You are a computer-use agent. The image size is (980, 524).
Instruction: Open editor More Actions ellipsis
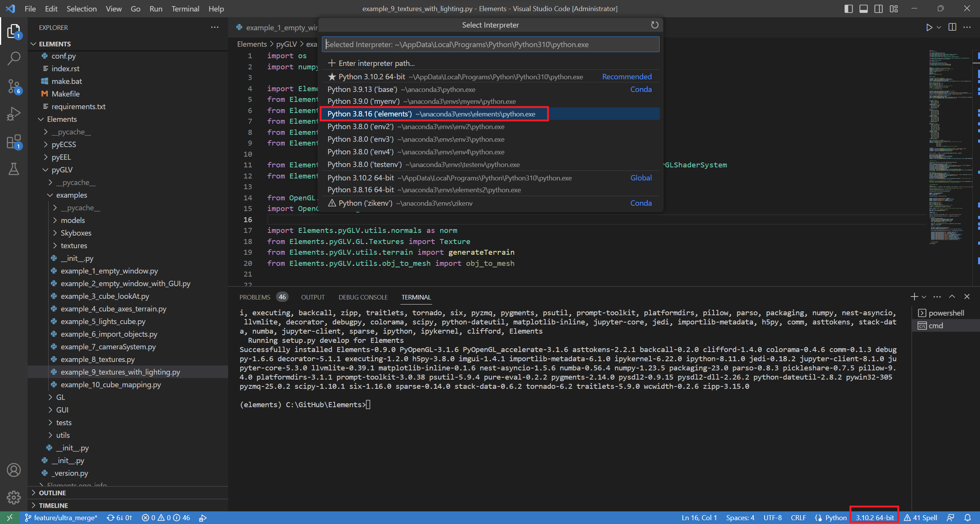point(967,27)
